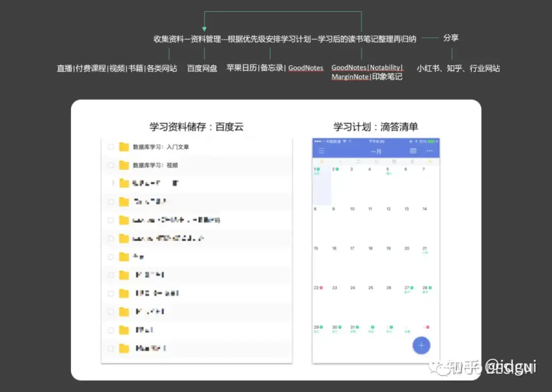Click the 百度网盘 label in the flowchart

coord(202,68)
